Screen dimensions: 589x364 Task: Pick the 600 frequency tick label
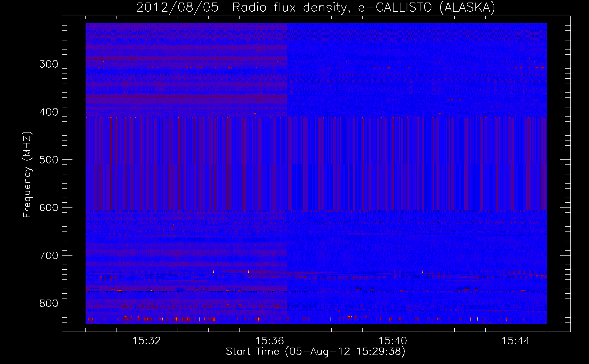click(49, 208)
